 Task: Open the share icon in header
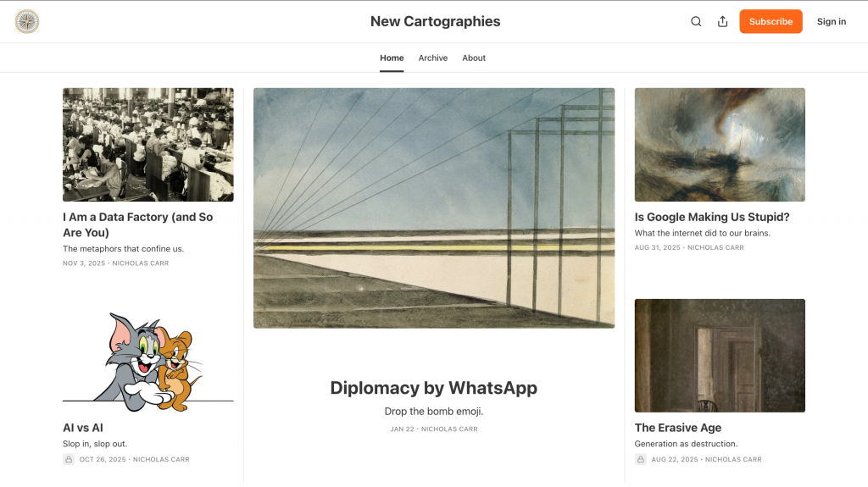pos(722,21)
